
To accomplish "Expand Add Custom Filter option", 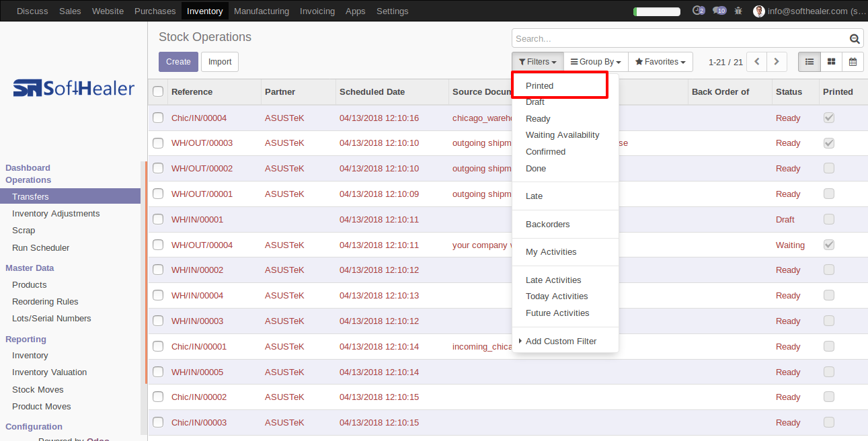I will [x=561, y=342].
